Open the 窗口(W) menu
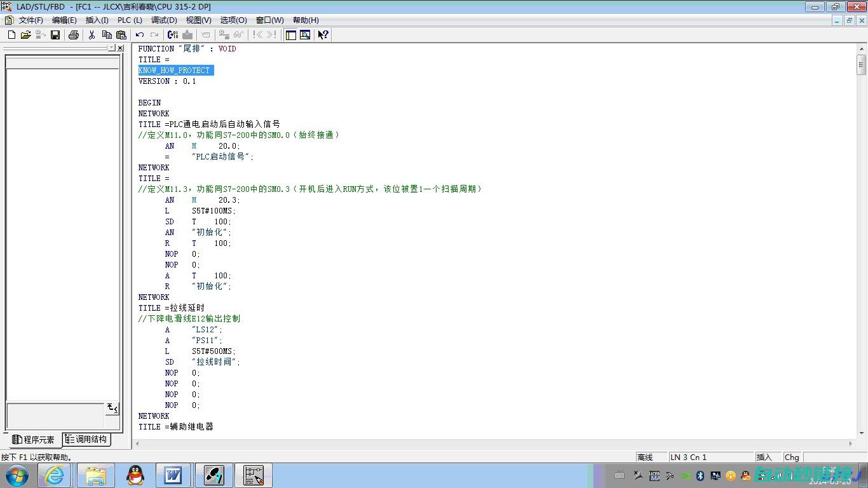Viewport: 868px width, 488px height. pyautogui.click(x=270, y=20)
